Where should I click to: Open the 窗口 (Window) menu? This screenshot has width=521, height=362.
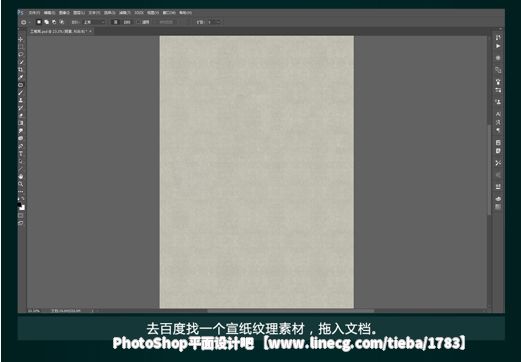coord(169,13)
